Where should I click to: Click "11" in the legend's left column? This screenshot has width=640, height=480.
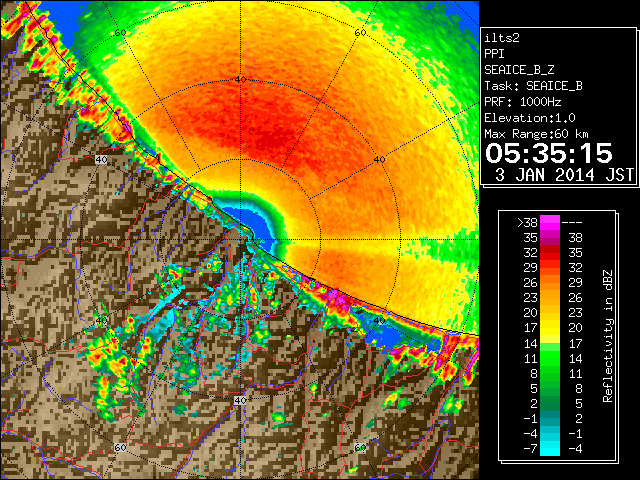[531, 359]
